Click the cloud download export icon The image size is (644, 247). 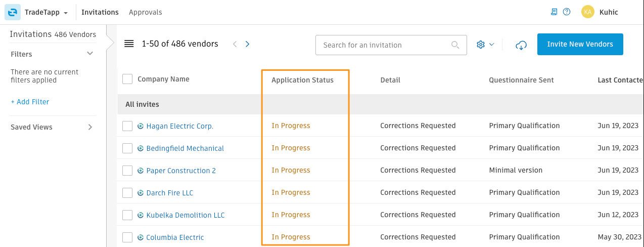point(521,45)
